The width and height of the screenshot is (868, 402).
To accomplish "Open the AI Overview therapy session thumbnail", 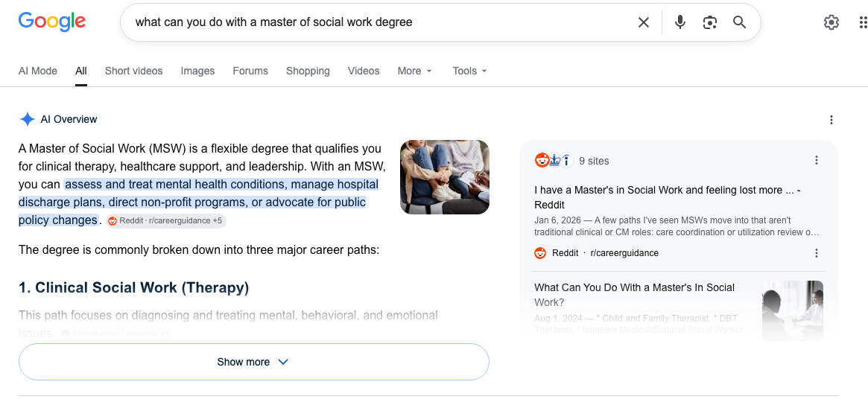I will tap(445, 177).
